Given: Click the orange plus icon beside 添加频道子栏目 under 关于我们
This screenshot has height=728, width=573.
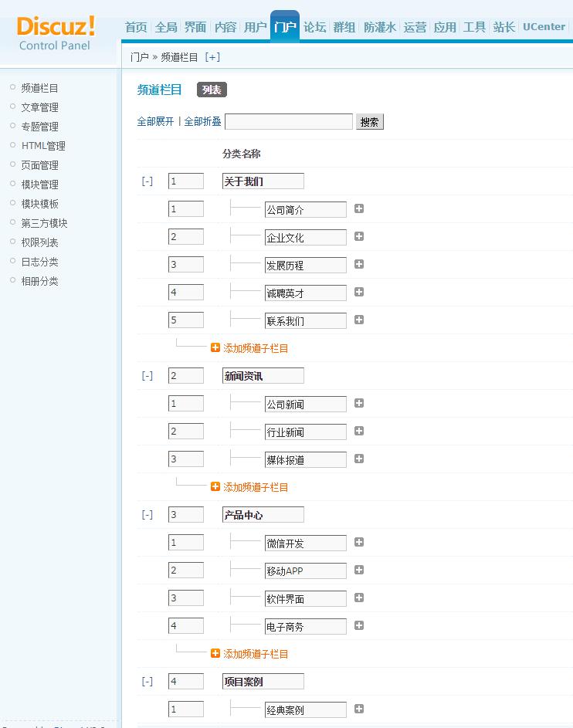Looking at the screenshot, I should pos(215,347).
